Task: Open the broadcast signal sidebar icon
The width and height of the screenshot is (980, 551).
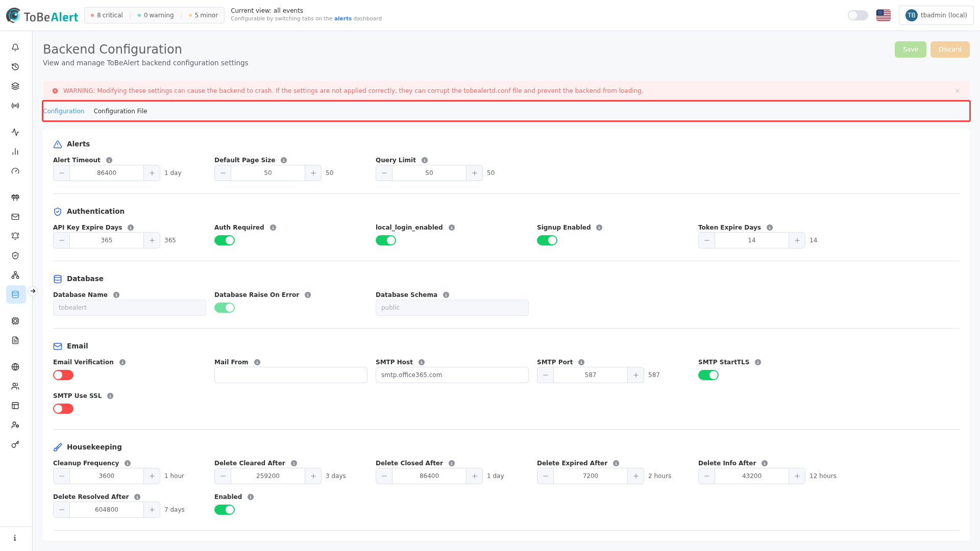Action: pos(15,106)
